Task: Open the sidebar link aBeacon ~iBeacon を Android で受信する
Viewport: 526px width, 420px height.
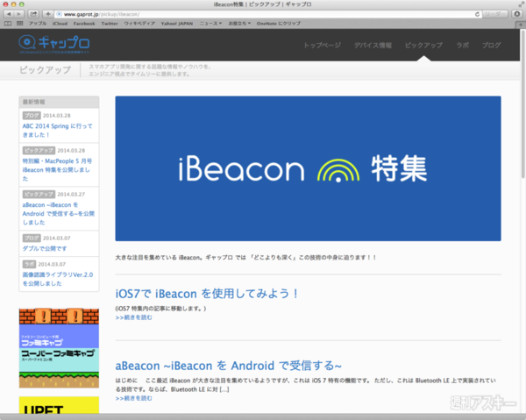Action: pyautogui.click(x=59, y=214)
